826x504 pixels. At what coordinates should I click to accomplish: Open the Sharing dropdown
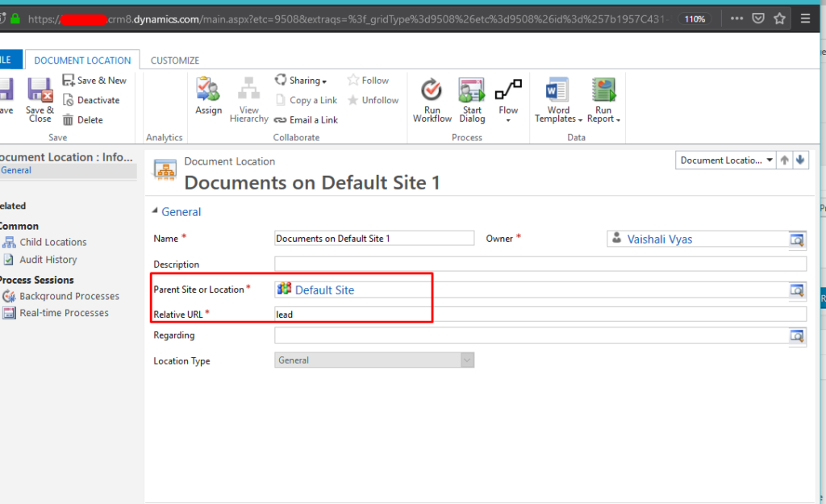pos(301,80)
